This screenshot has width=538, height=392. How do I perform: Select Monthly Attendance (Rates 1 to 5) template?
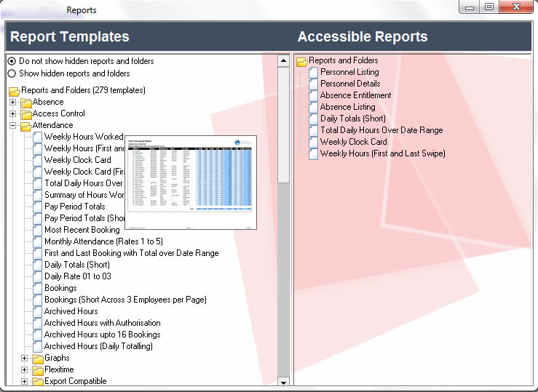[103, 241]
